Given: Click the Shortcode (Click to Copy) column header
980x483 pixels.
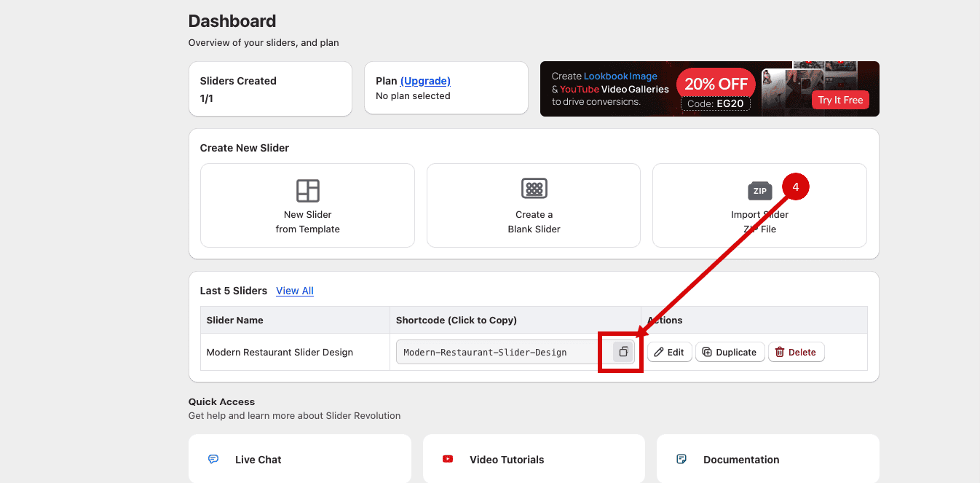Looking at the screenshot, I should (456, 320).
